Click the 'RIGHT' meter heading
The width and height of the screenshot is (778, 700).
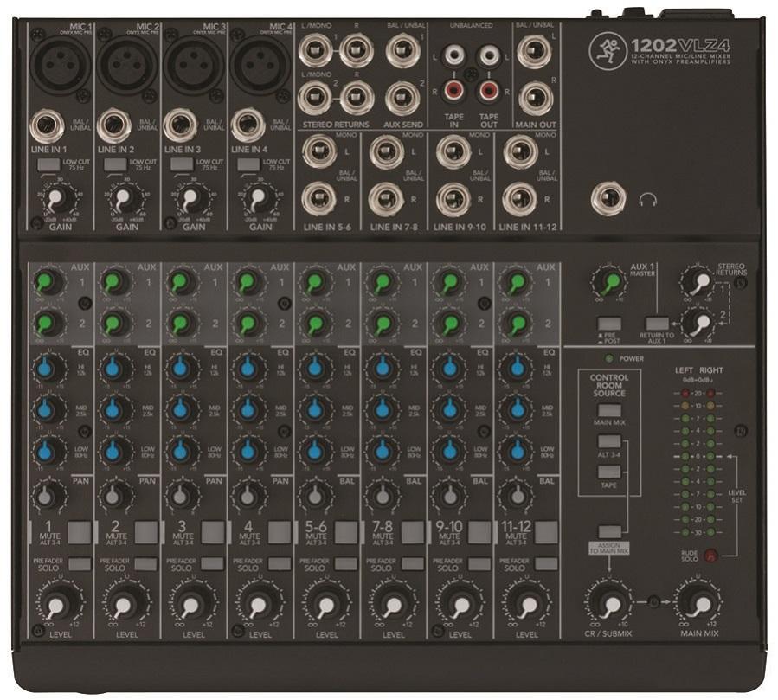pyautogui.click(x=711, y=370)
